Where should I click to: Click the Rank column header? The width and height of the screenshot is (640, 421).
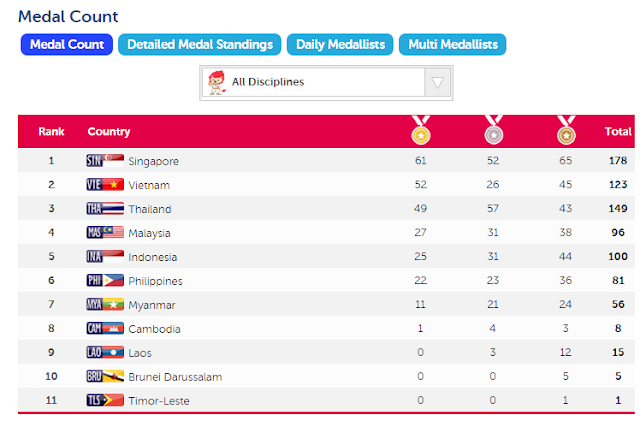click(51, 131)
